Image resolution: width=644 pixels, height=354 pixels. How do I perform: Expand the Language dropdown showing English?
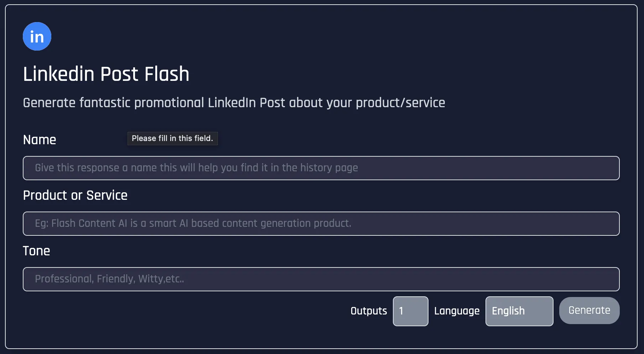[519, 311]
